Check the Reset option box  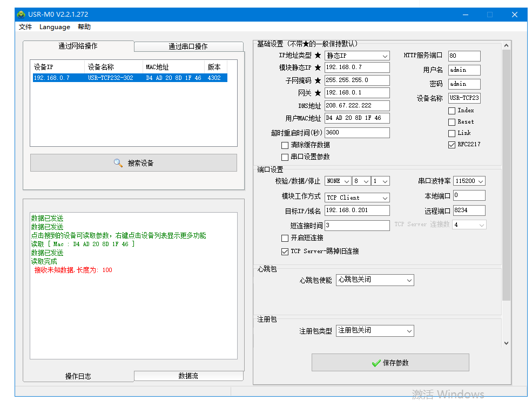(x=452, y=122)
